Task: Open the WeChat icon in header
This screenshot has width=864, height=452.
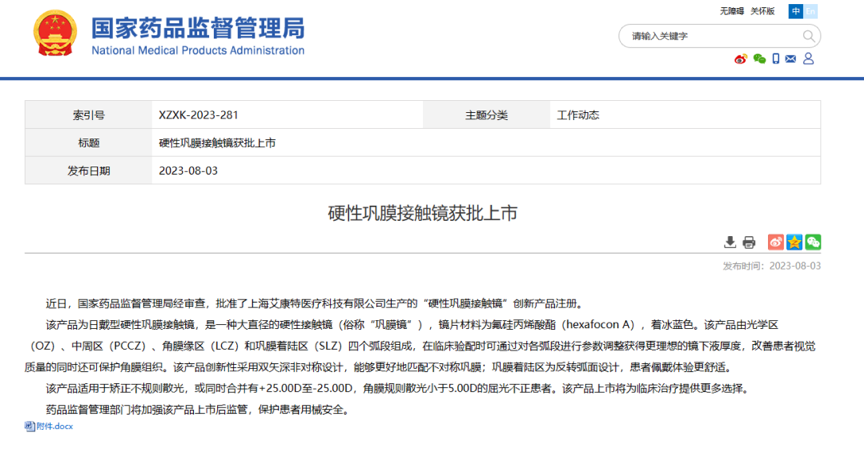Action: click(x=759, y=59)
